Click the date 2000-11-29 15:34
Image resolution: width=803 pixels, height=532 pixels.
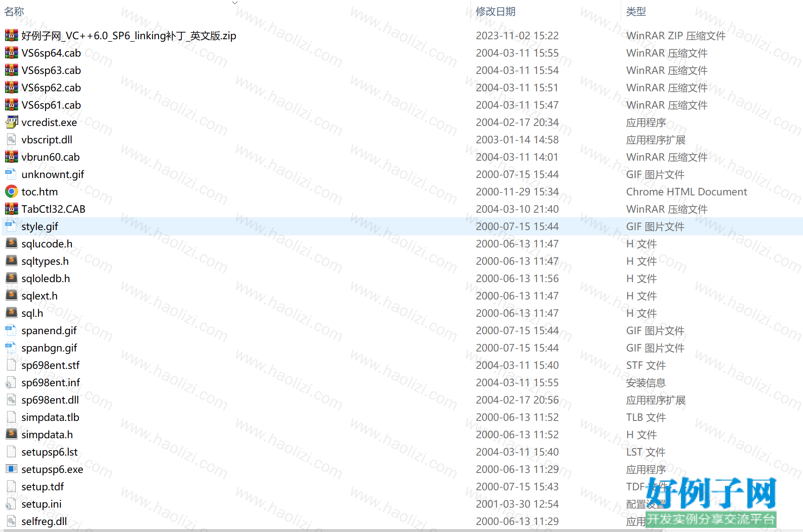pos(517,192)
